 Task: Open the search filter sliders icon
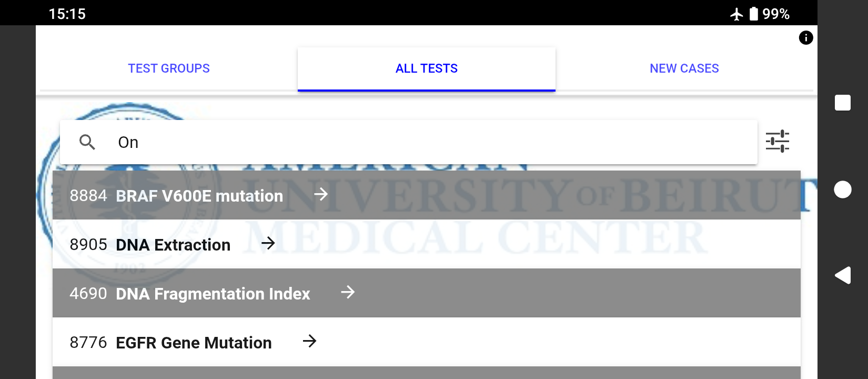tap(777, 142)
